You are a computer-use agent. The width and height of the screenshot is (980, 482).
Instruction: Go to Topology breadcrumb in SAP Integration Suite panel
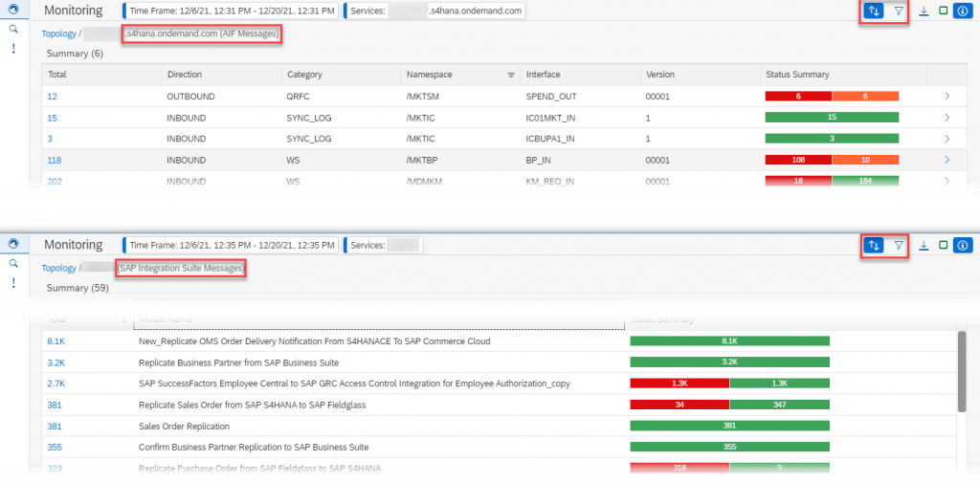pos(58,268)
